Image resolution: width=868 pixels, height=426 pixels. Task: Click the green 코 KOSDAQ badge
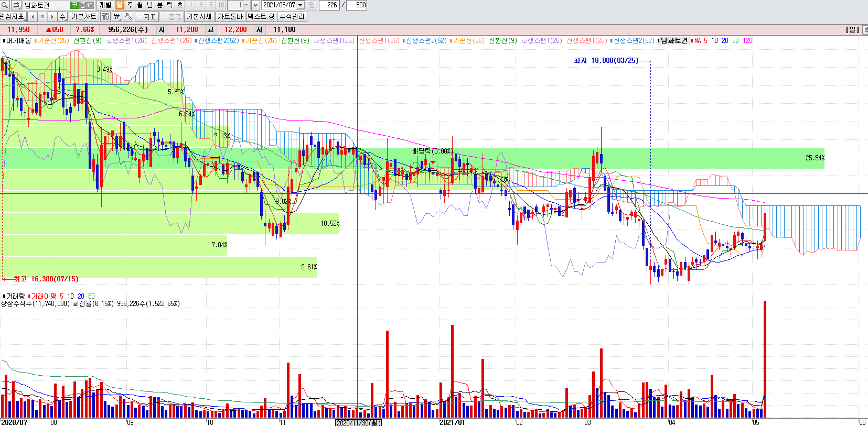(74, 5)
